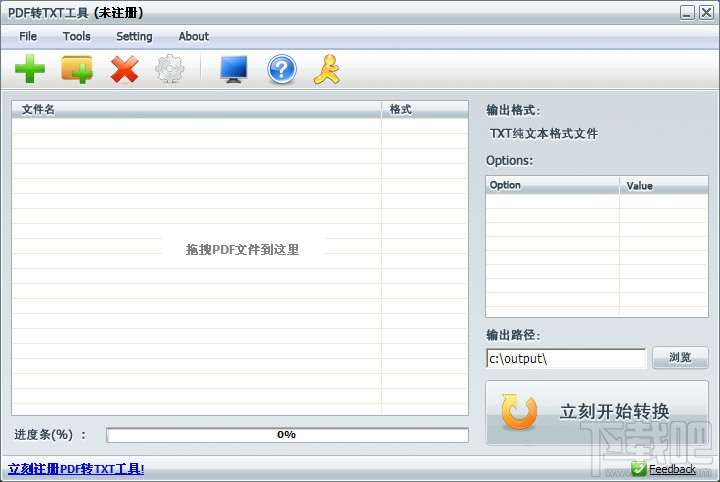Click the 输出格式 label
Screen dimensions: 720x482
pos(513,110)
